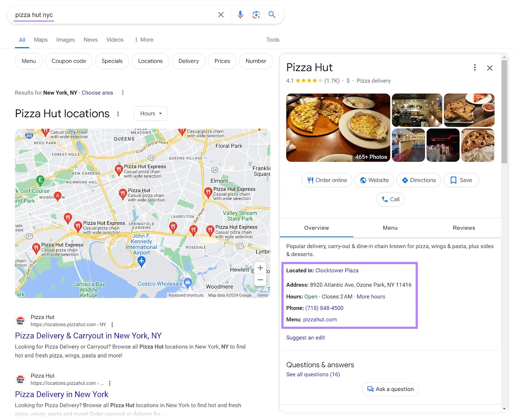Click Keyboard shortcuts on the map

[186, 295]
